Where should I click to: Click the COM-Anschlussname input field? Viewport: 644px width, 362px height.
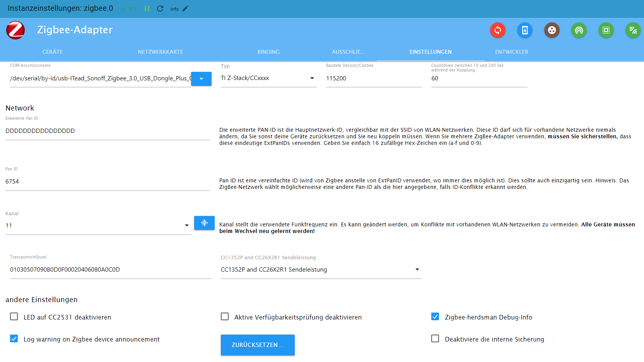(101, 78)
